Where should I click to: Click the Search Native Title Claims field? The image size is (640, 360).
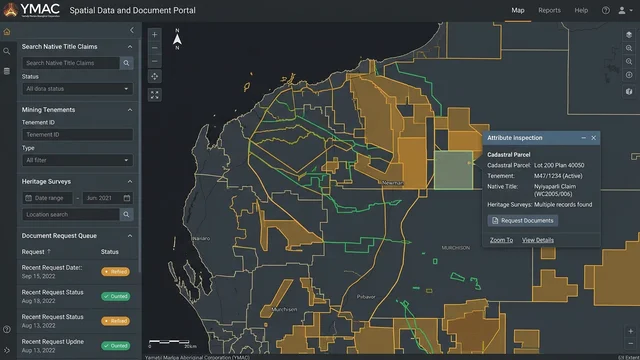(71, 63)
